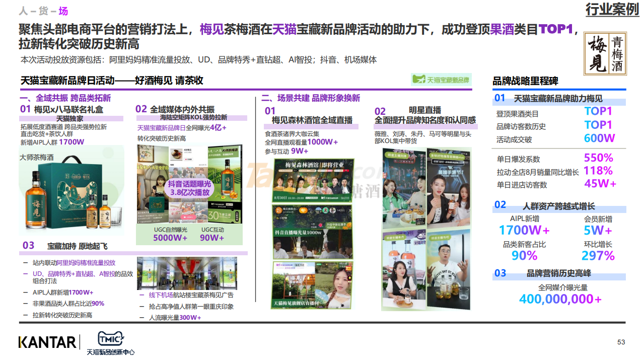The height and width of the screenshot is (361, 644).
Task: Click the 梅见青梅酒 brand logo
Action: (x=605, y=54)
